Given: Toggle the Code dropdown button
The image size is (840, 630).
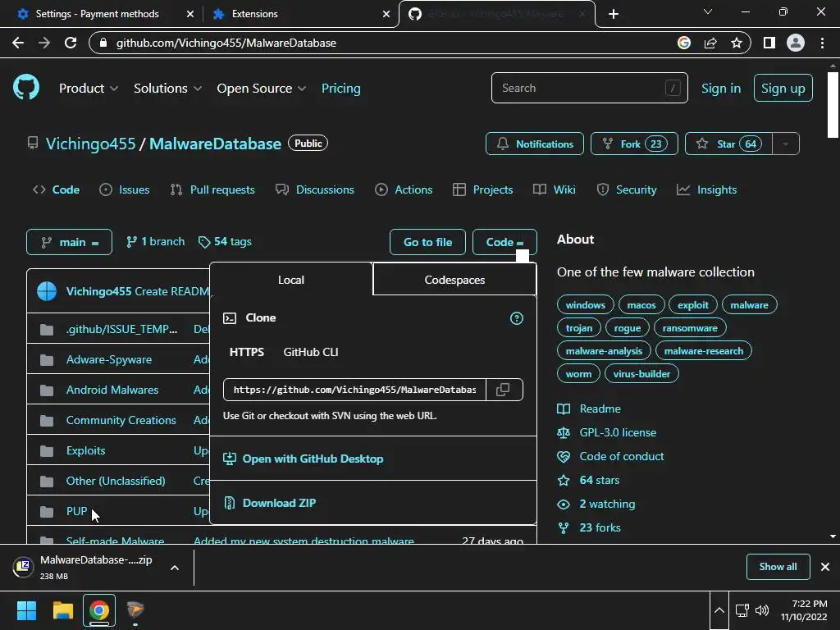Looking at the screenshot, I should click(504, 242).
